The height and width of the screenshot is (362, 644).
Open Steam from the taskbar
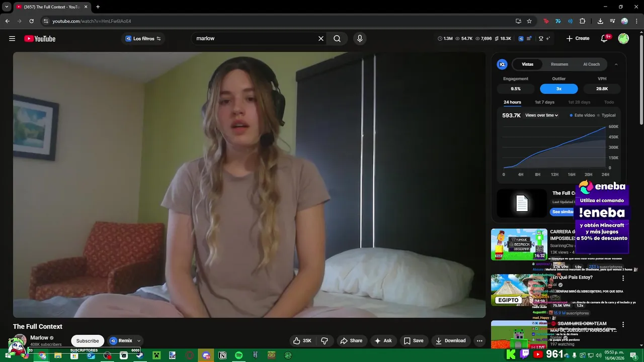[140, 355]
